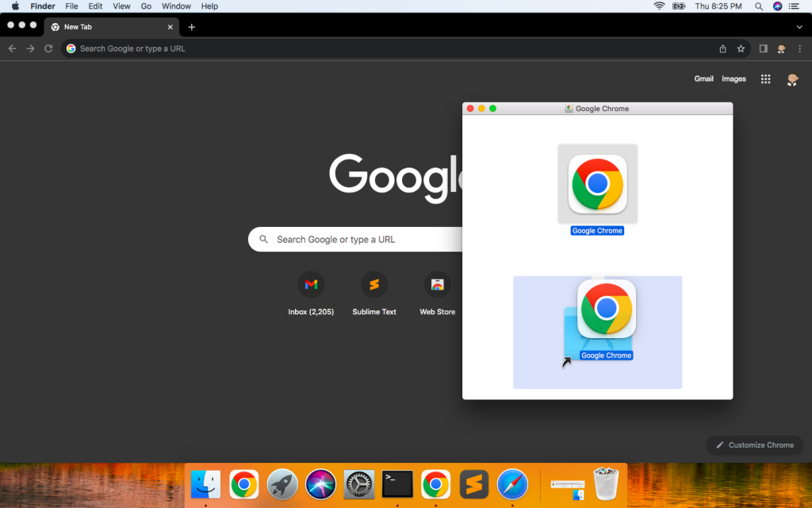Open the Window menu in menu bar
The width and height of the screenshot is (812, 508).
pyautogui.click(x=176, y=6)
